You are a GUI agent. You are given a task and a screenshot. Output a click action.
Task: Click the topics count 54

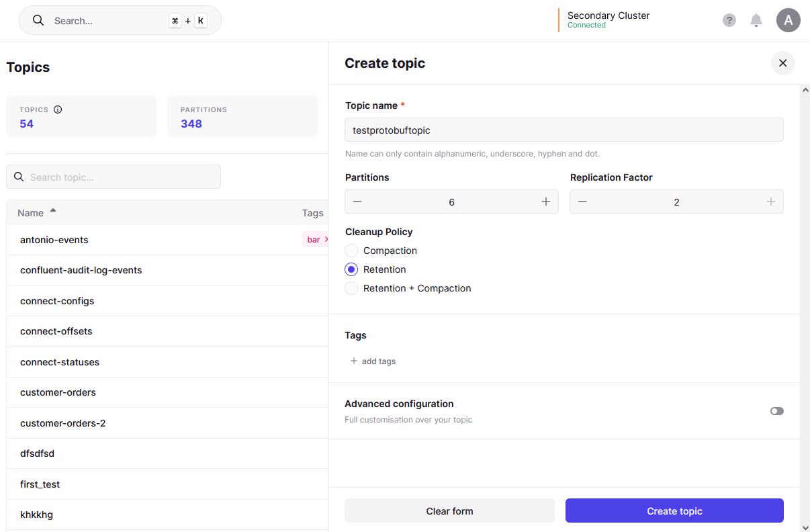pos(27,124)
